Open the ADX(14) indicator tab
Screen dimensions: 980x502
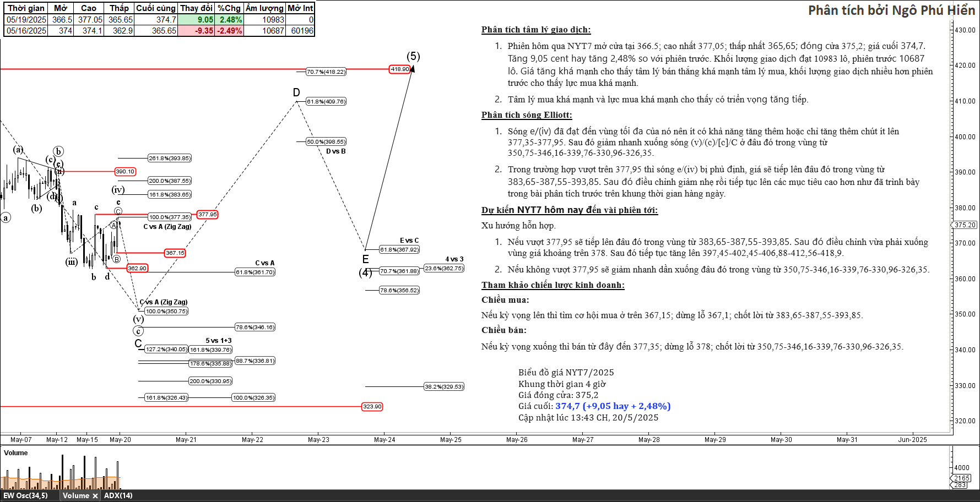pos(118,495)
